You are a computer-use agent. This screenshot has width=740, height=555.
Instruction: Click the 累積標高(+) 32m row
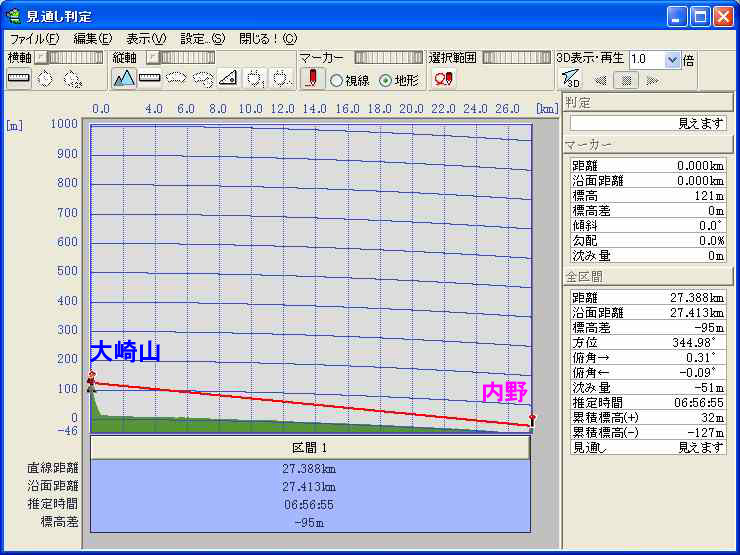pyautogui.click(x=648, y=418)
